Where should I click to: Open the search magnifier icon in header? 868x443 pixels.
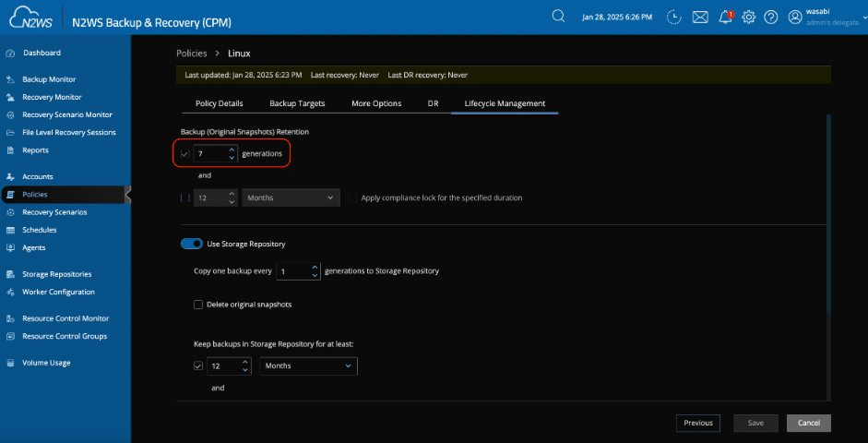click(558, 16)
